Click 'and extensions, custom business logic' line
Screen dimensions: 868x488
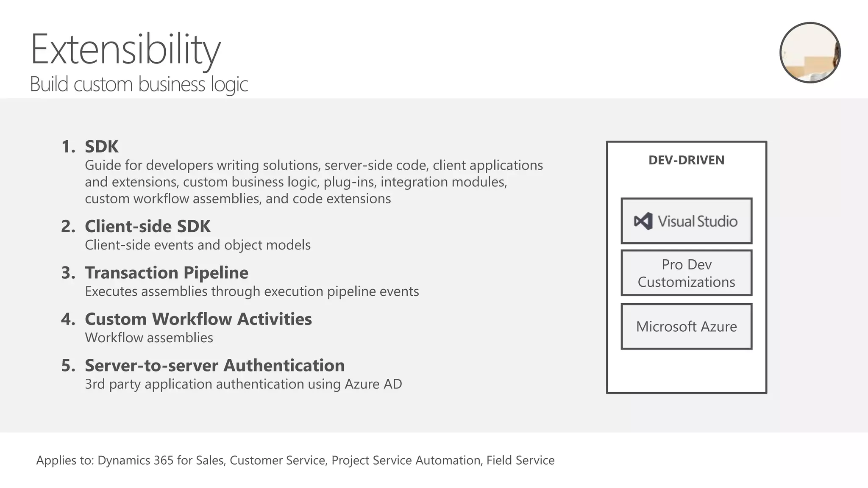296,182
